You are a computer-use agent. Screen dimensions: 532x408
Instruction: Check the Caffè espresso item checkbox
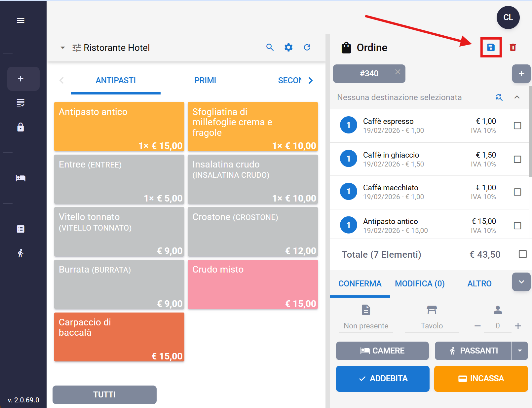coord(517,126)
